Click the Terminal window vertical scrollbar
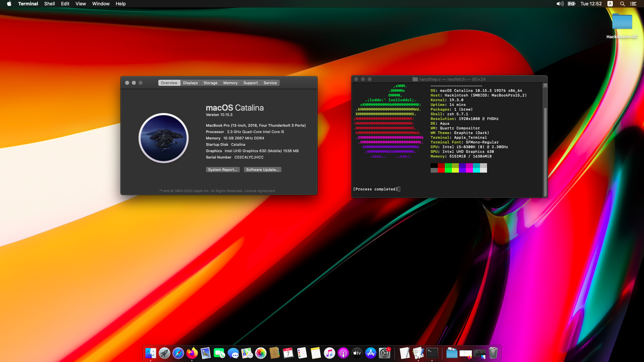644x362 pixels. tap(545, 152)
